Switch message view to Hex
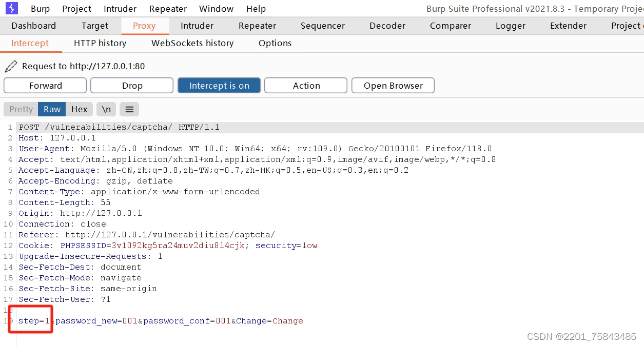644x346 pixels. pos(80,109)
